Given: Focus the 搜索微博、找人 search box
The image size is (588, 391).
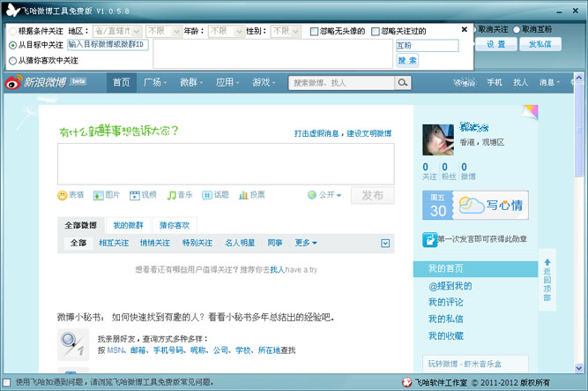Looking at the screenshot, I should 341,83.
